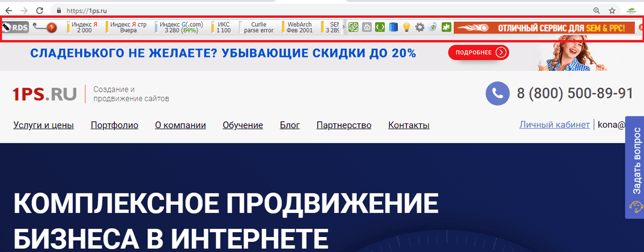
Task: Click the Подробнее red button
Action: [479, 53]
